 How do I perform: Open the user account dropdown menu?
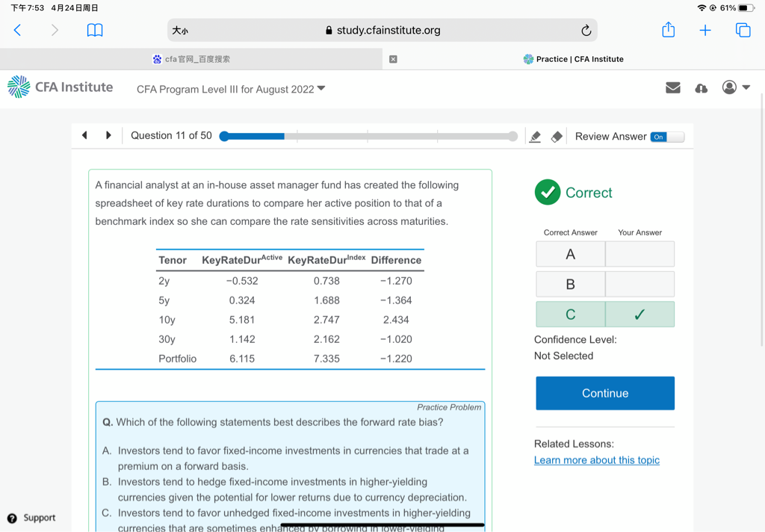(x=736, y=87)
